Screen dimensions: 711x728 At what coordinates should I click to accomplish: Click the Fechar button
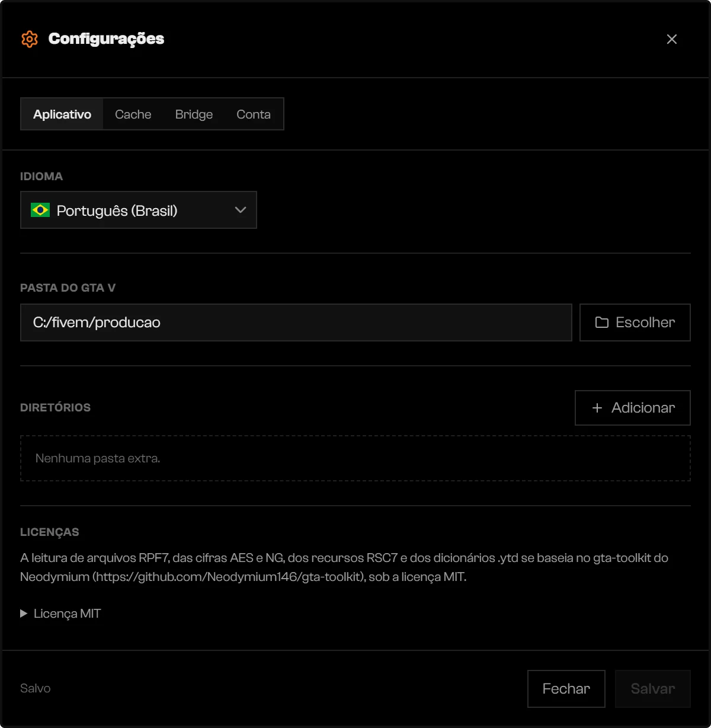tap(566, 689)
